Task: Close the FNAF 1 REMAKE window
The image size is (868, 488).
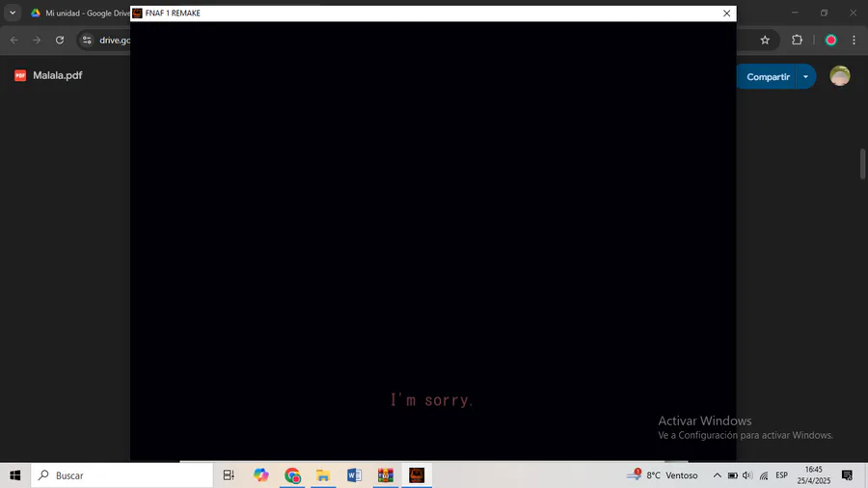Action: (x=726, y=14)
